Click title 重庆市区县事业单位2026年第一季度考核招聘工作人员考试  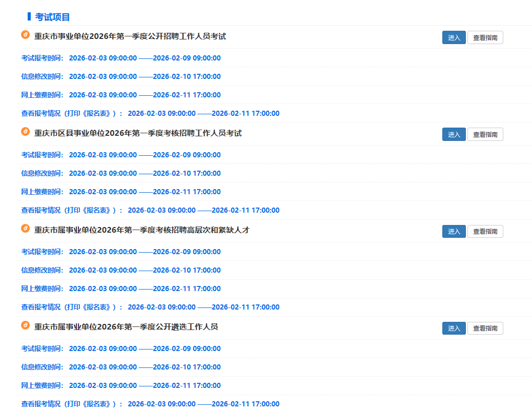tap(138, 133)
